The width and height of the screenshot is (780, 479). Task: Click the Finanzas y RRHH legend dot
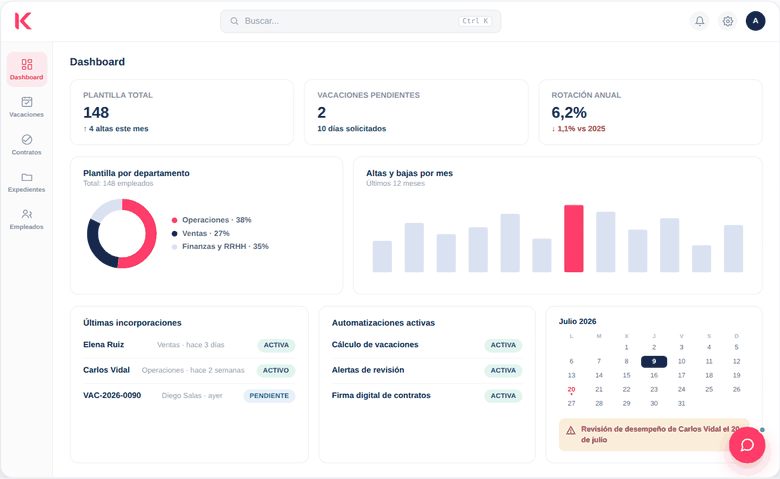174,247
